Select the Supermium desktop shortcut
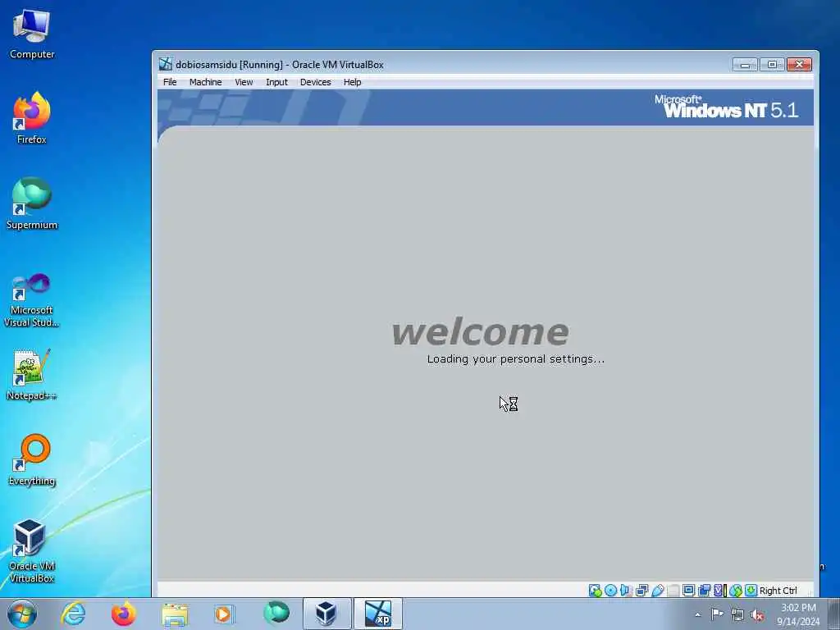The width and height of the screenshot is (840, 630). 32,203
